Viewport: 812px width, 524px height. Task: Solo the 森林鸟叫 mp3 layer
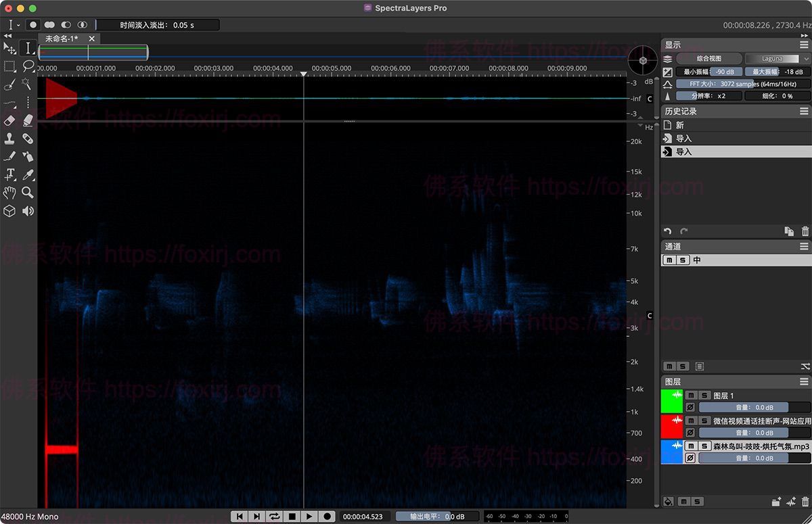coord(704,446)
